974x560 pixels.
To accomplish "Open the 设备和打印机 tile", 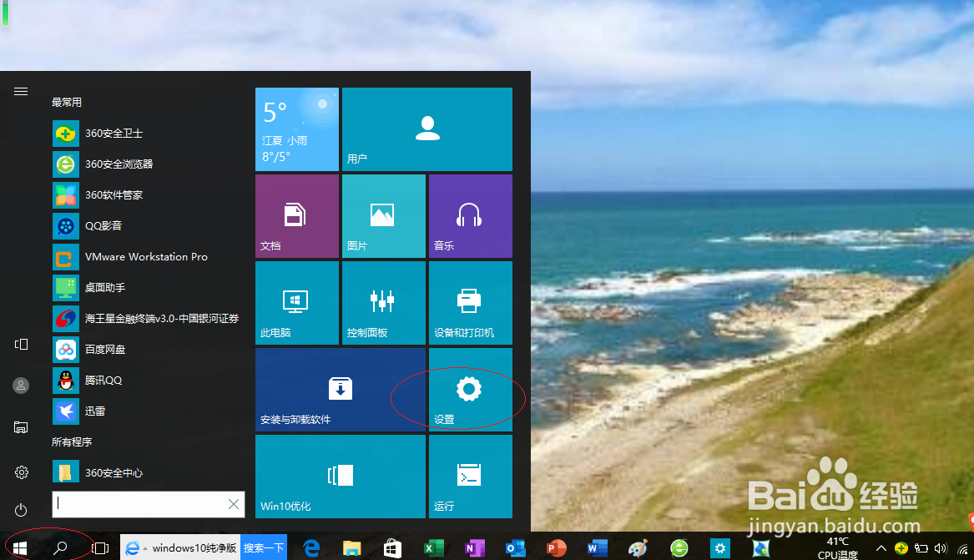I will (470, 303).
